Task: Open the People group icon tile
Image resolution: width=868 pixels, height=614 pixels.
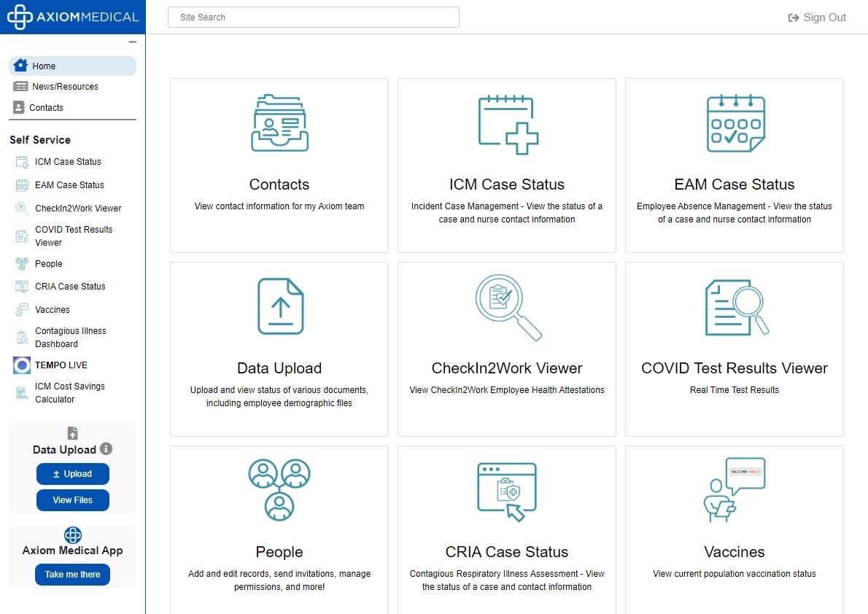Action: (x=279, y=490)
